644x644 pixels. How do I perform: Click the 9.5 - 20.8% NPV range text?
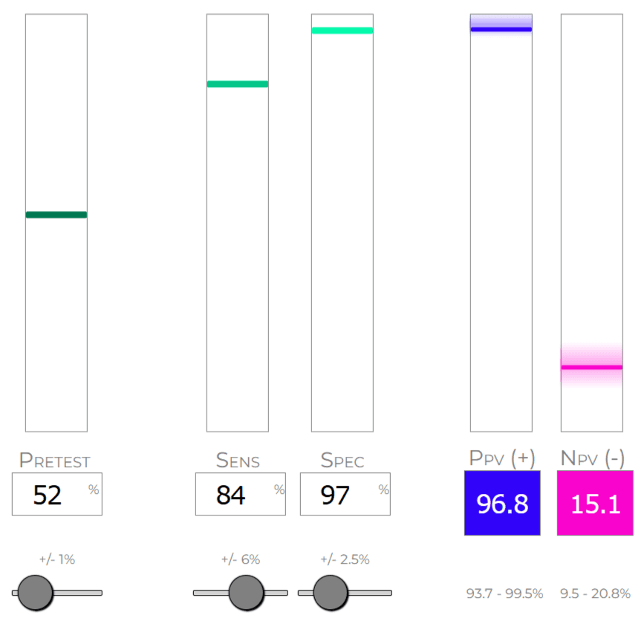[x=594, y=593]
